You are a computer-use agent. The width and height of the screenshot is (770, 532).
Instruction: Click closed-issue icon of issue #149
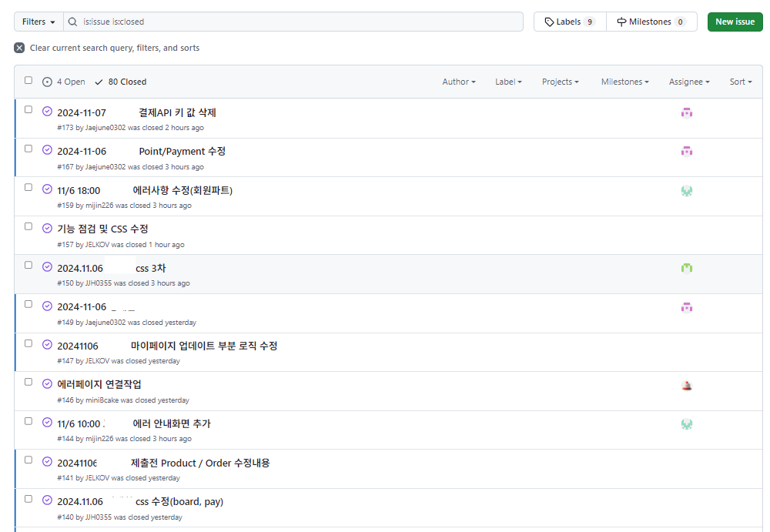click(x=47, y=306)
